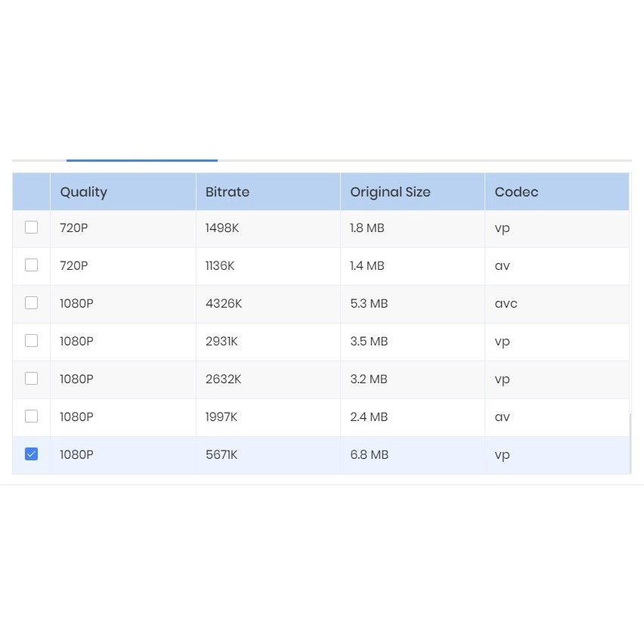Click the 1.4 MB size cell
Image resolution: width=644 pixels, height=644 pixels.
point(367,265)
